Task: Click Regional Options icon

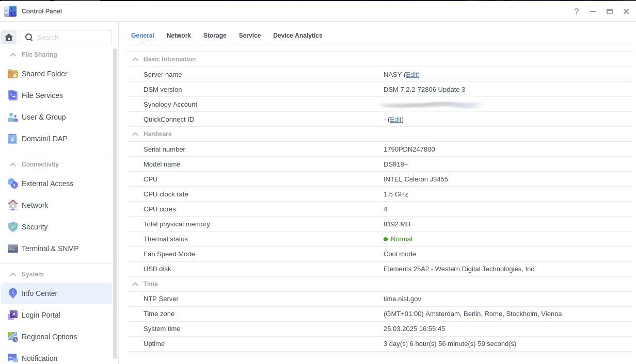Action: coord(13,337)
